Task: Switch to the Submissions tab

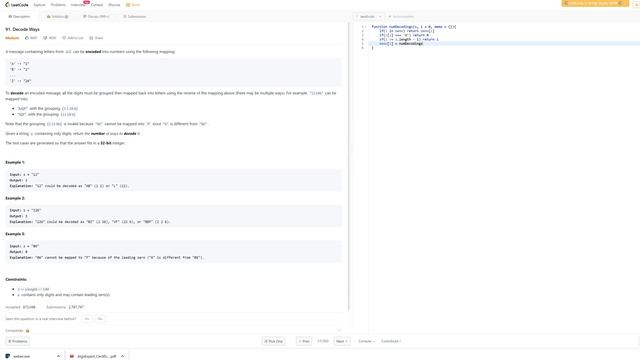Action: point(135,17)
